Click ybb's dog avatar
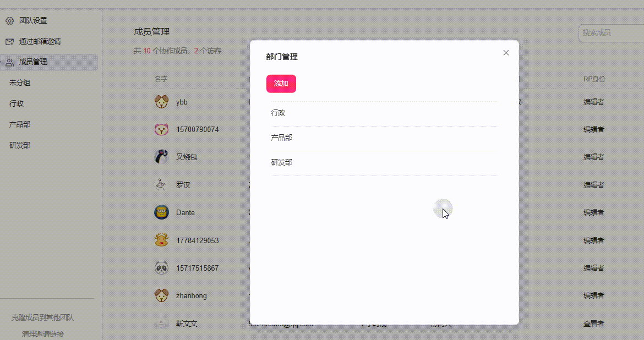This screenshot has width=644, height=340. click(x=161, y=102)
